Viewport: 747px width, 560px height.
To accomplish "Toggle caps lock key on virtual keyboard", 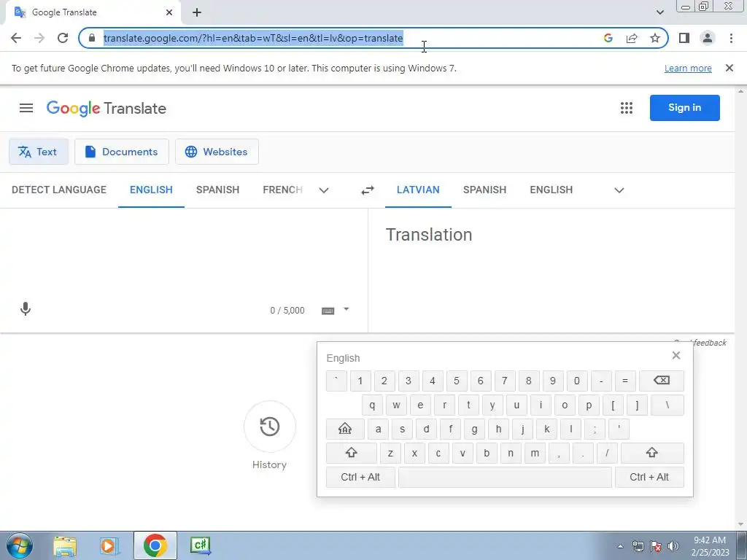I will point(345,429).
